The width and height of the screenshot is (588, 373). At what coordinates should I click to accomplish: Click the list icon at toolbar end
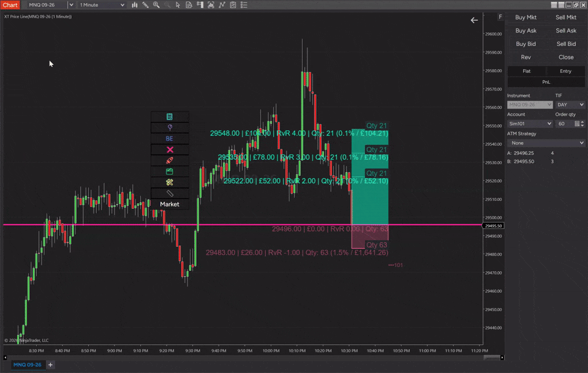coord(244,5)
